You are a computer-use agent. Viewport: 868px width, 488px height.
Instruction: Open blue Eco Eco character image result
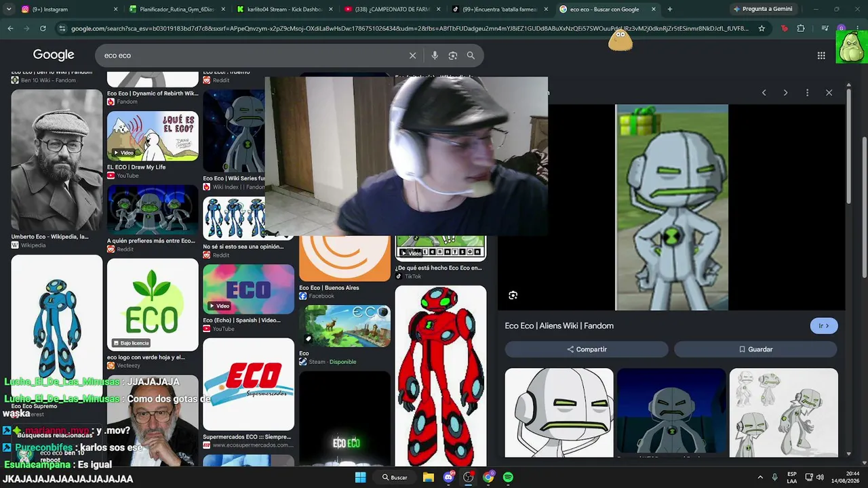click(x=56, y=325)
